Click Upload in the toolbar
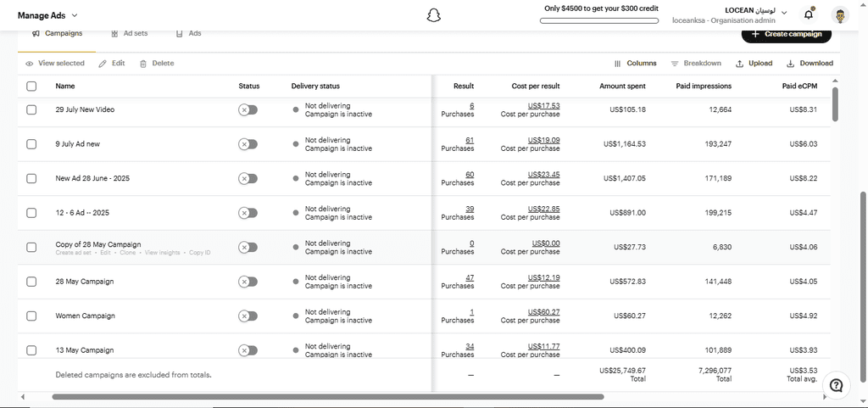This screenshot has width=868, height=408. [x=754, y=63]
